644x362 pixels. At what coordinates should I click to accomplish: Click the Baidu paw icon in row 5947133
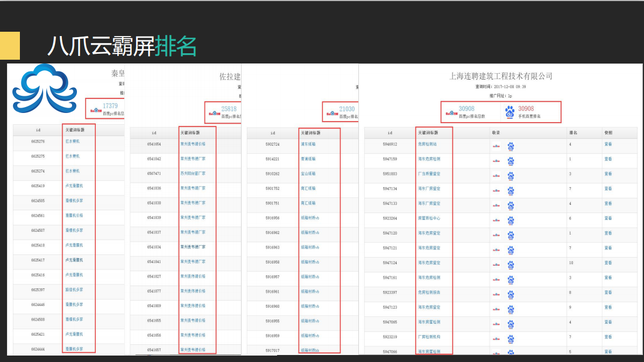click(511, 205)
